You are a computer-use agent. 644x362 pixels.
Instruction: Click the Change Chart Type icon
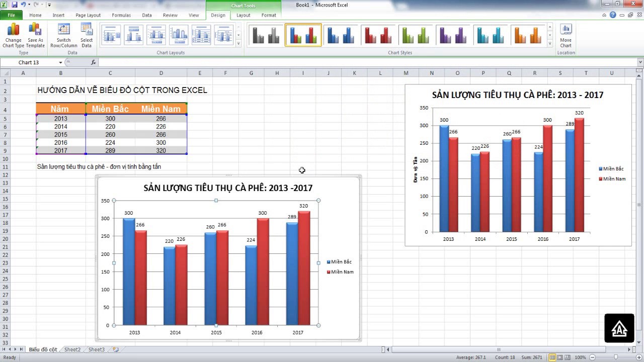coord(13,35)
